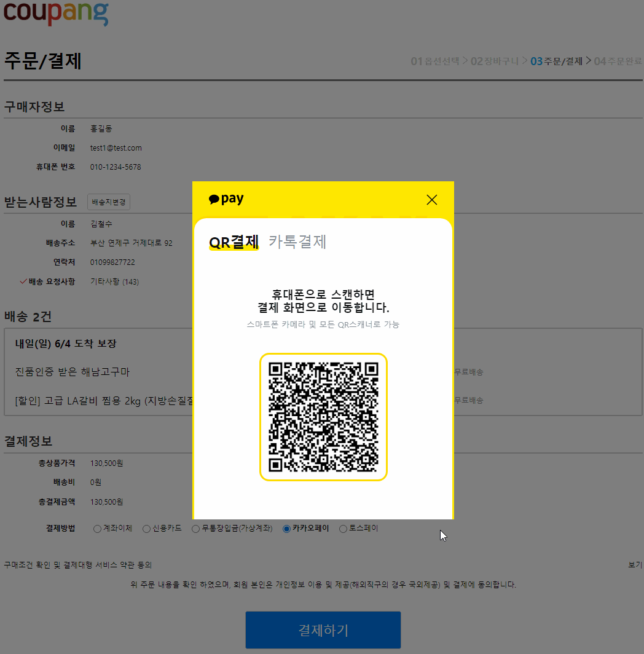Click the 배송지변경 button
644x654 pixels.
(x=108, y=202)
